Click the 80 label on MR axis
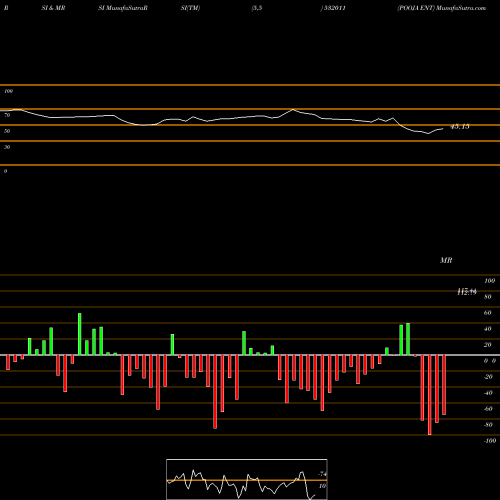This screenshot has width=500, height=500. [487, 297]
